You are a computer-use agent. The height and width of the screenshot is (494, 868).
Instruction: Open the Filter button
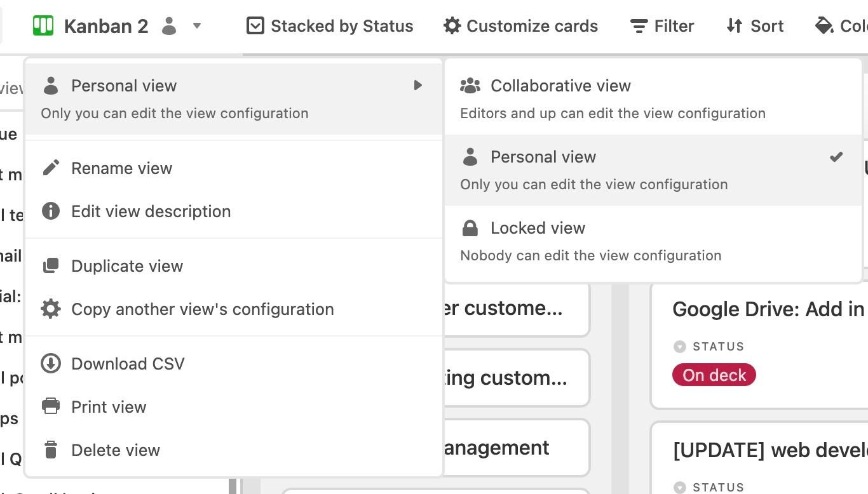662,26
